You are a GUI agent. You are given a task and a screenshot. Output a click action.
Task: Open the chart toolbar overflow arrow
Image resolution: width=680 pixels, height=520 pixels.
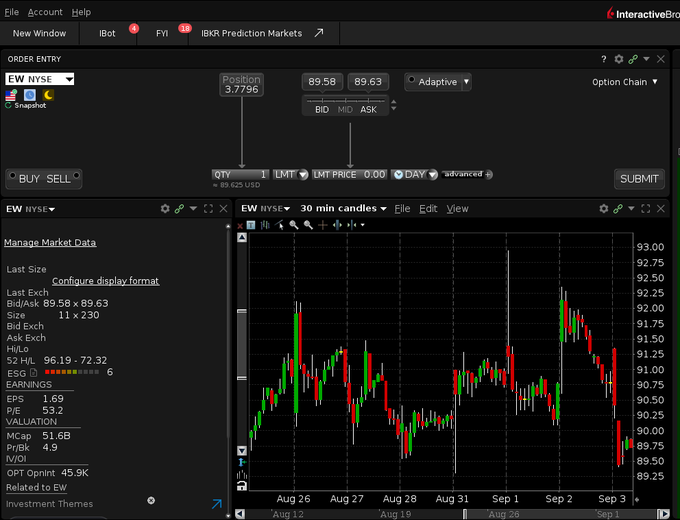[x=363, y=225]
